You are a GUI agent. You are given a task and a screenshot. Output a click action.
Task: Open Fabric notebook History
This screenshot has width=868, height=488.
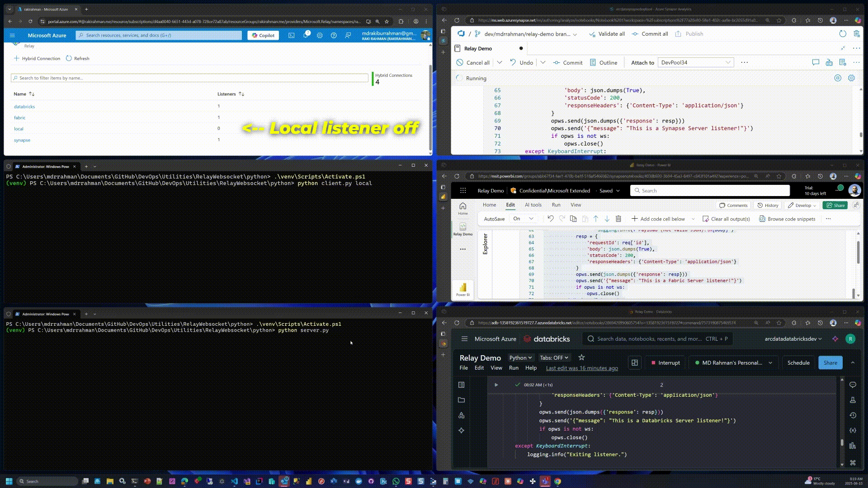pyautogui.click(x=768, y=206)
